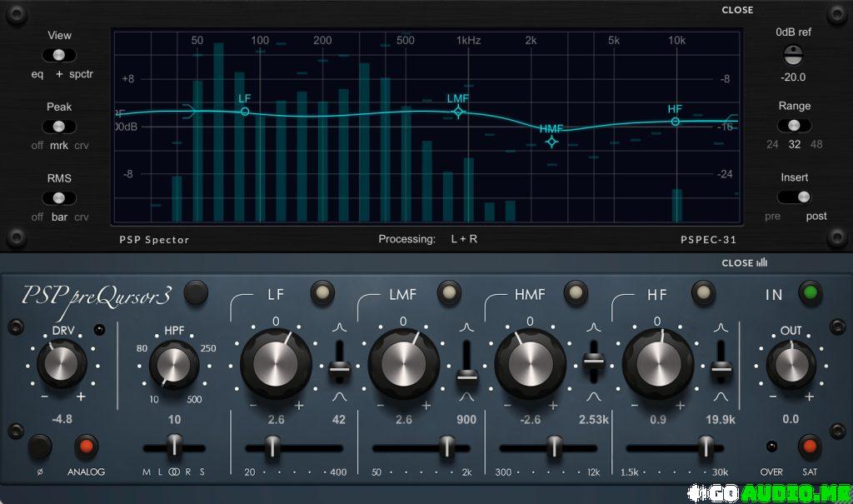Viewport: 853px width, 504px height.
Task: Click the LF Q vertical slider
Action: [x=340, y=363]
